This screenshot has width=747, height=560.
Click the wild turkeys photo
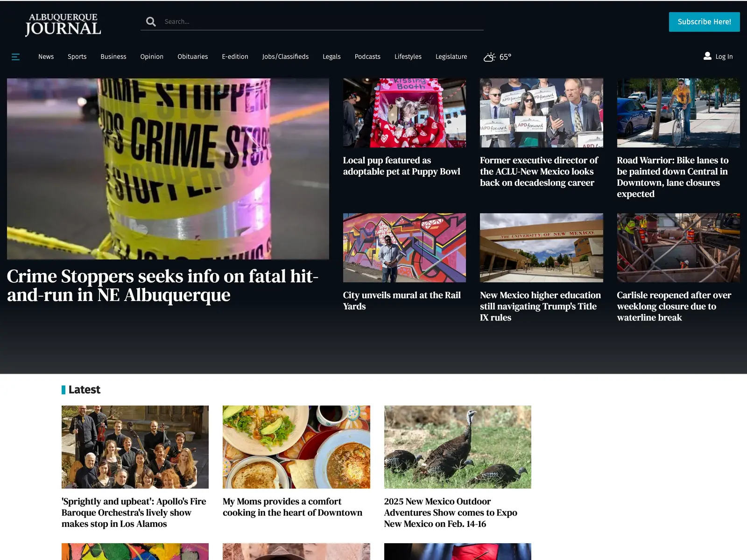(458, 447)
